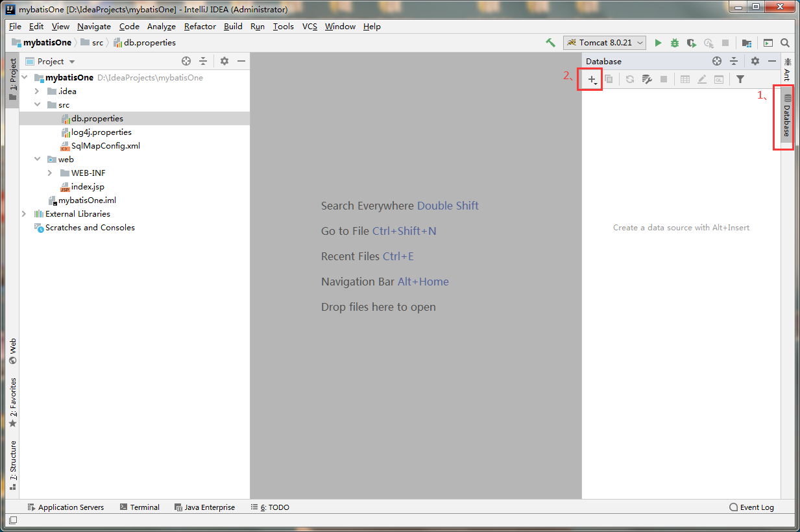Open the File menu
The width and height of the screenshot is (800, 532).
15,27
